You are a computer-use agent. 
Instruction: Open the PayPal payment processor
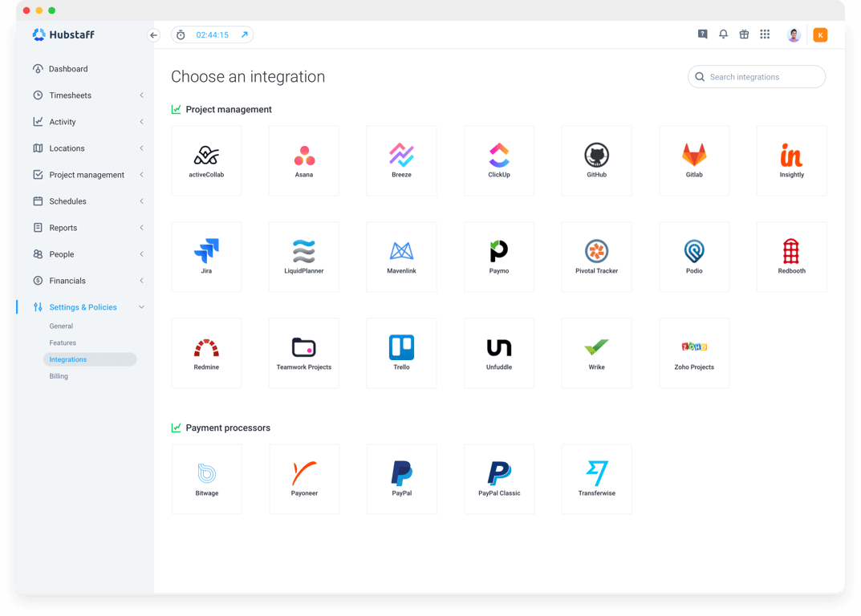pyautogui.click(x=401, y=479)
